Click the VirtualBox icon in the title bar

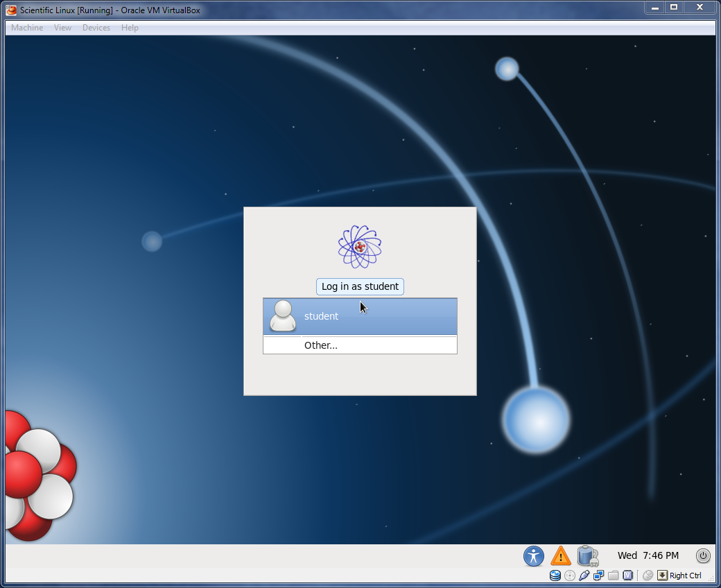(x=11, y=10)
